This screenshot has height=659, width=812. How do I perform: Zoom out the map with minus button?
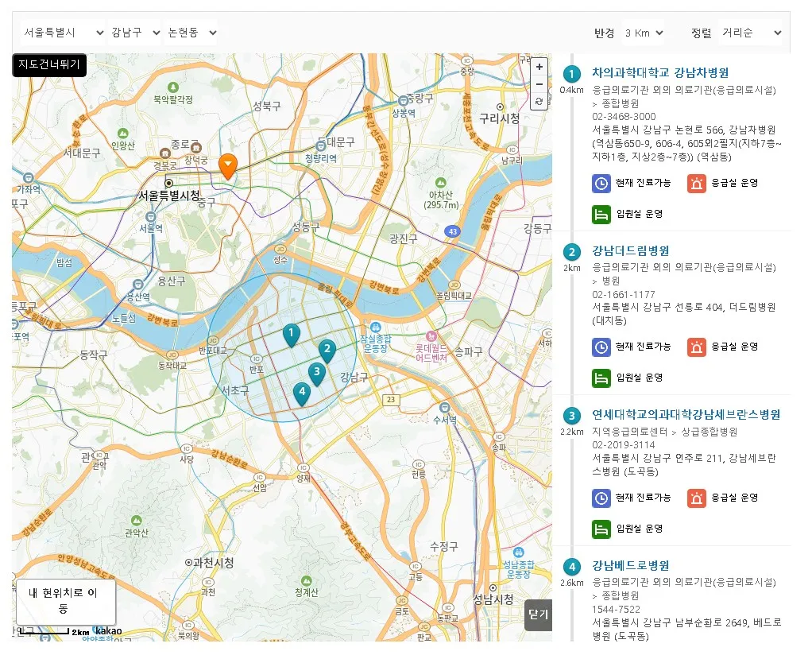539,84
